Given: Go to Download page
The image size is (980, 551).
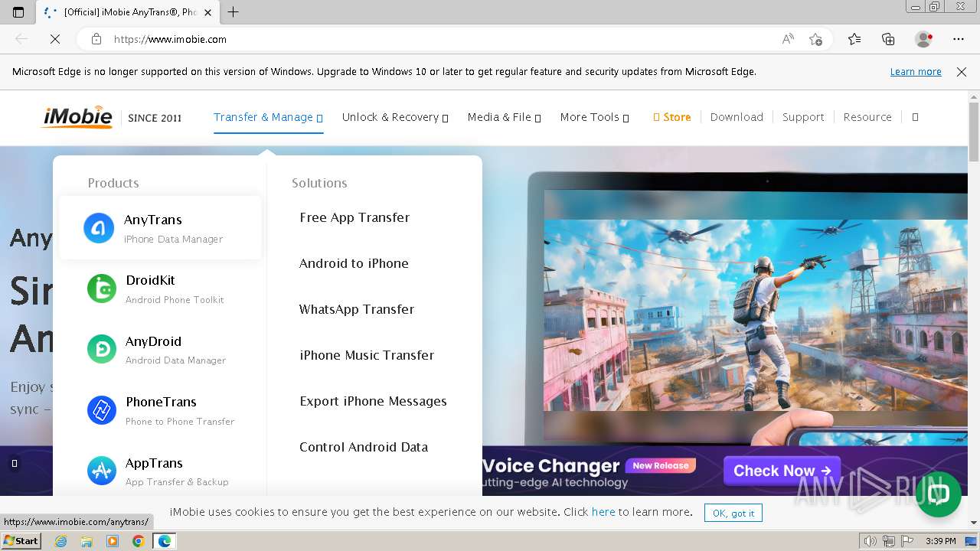Looking at the screenshot, I should click(x=737, y=117).
